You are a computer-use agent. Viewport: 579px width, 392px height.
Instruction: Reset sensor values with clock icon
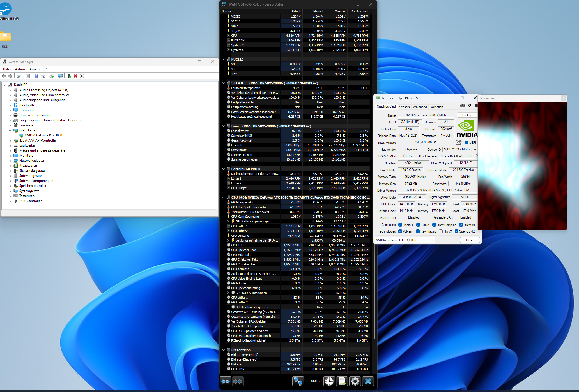click(329, 381)
